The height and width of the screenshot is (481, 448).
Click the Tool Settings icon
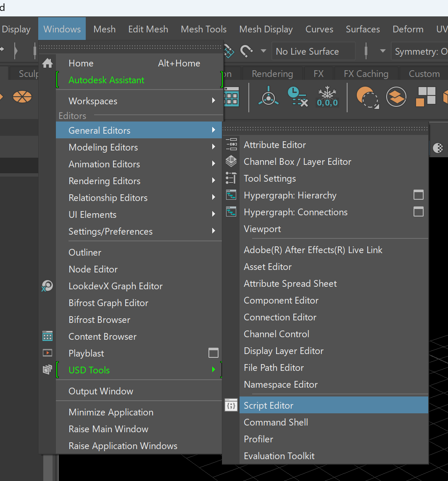[231, 178]
